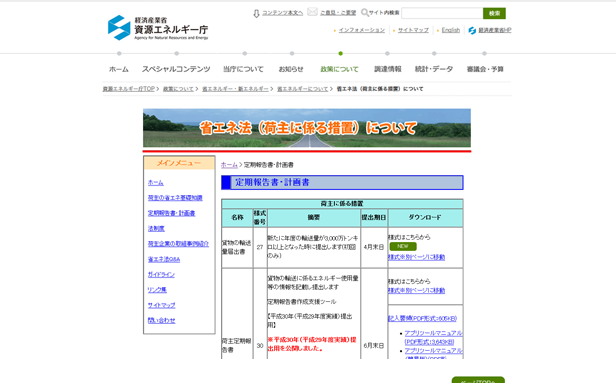The image size is (616, 383).
Task: Click the magnifier icon beside サイト内検索
Action: 365,13
